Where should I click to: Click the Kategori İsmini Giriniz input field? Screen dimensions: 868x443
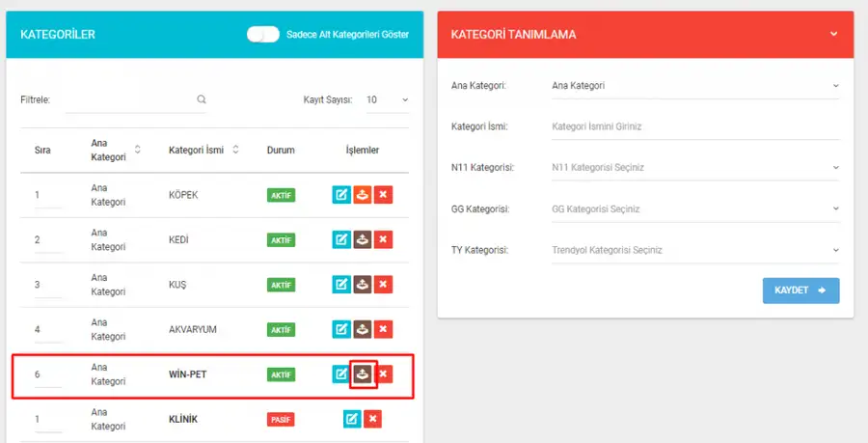click(x=695, y=126)
